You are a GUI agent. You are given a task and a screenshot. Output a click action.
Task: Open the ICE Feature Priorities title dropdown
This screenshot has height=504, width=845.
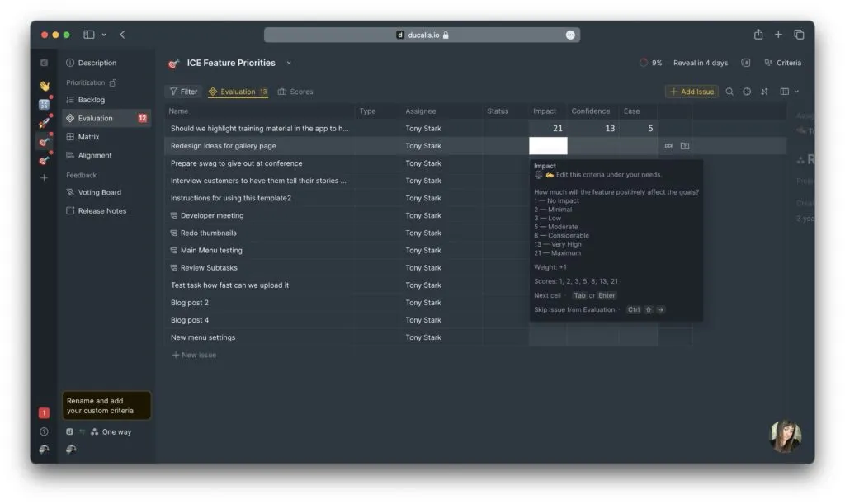[x=289, y=63]
